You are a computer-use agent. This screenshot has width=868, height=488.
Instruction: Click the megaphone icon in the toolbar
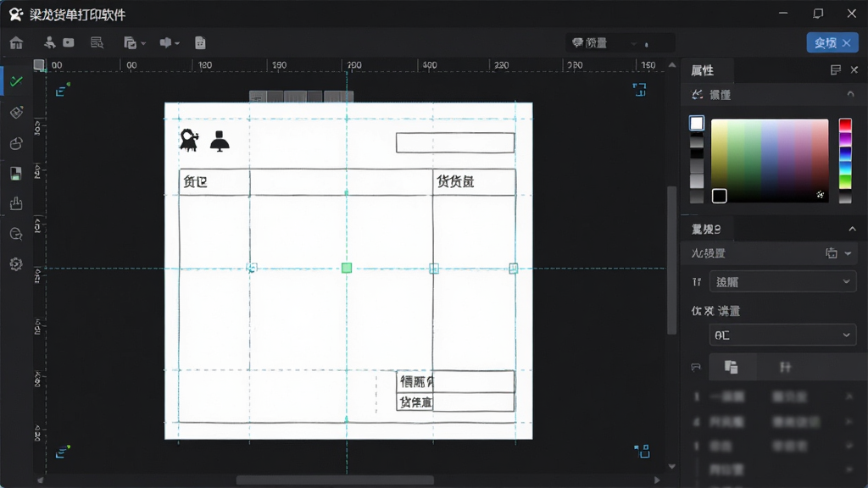coord(165,42)
